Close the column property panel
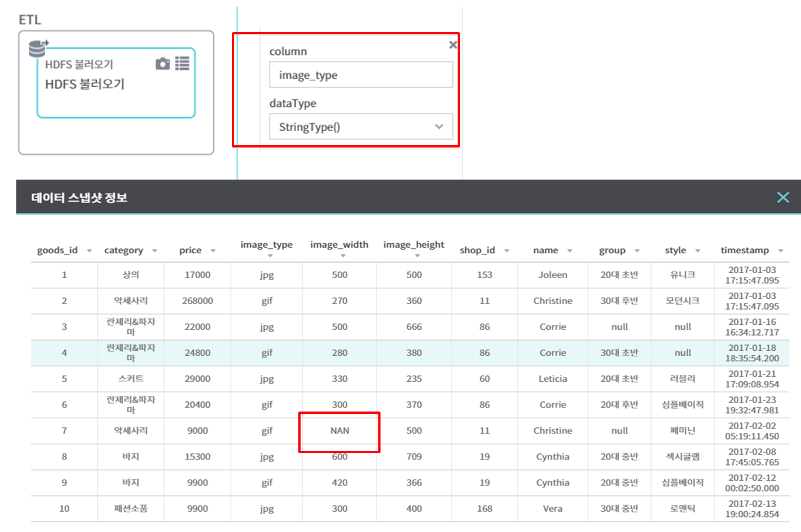Viewport: 801px width, 532px height. pyautogui.click(x=453, y=44)
